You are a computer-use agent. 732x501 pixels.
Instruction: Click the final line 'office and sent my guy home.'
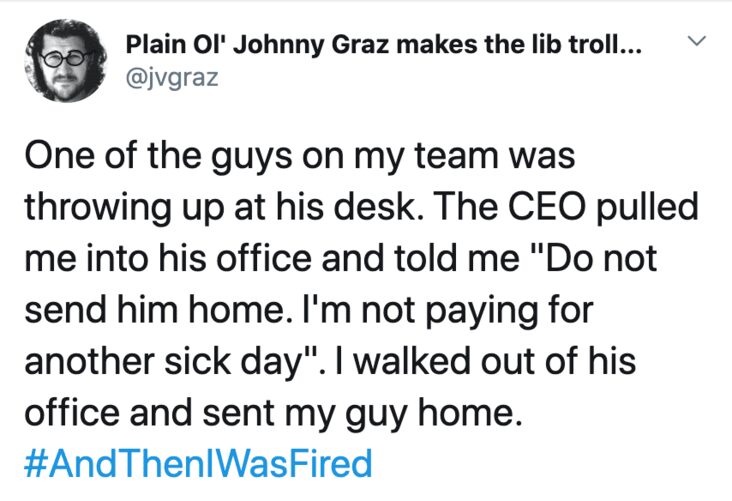click(x=273, y=414)
